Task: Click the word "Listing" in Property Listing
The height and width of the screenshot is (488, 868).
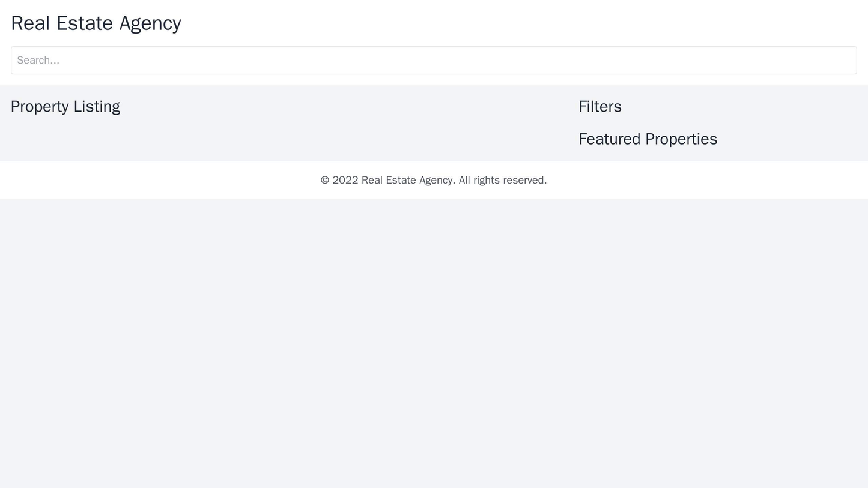Action: (x=97, y=107)
